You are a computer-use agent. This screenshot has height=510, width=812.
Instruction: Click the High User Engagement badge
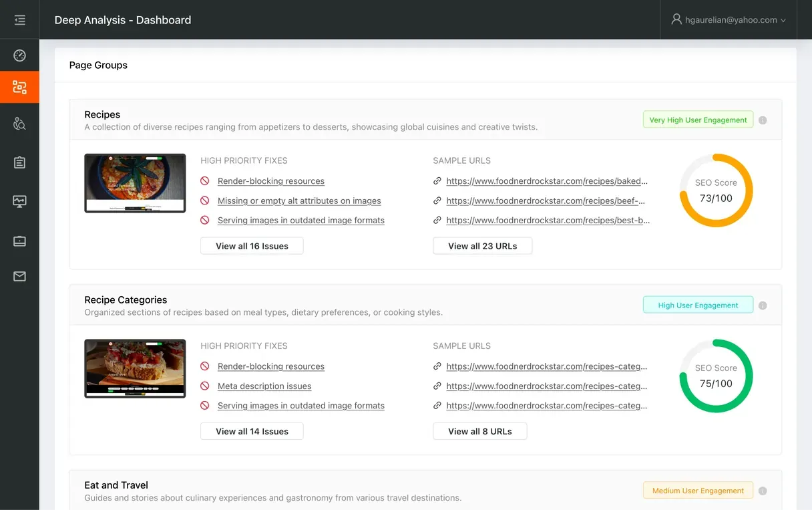[x=698, y=305]
